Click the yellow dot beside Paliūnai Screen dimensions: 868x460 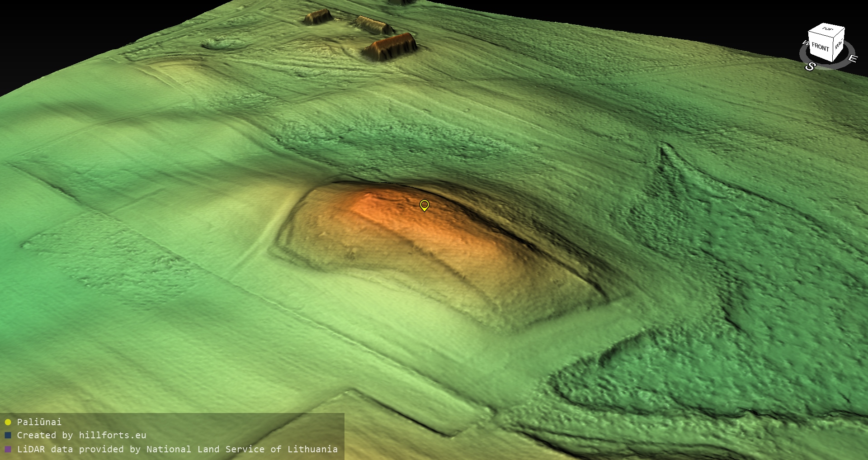tap(8, 422)
